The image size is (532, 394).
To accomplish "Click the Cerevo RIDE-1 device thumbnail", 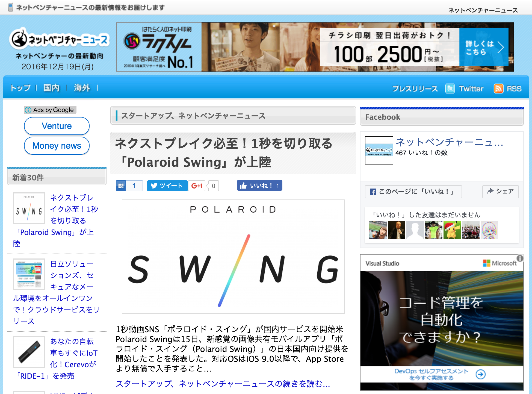I will tap(29, 352).
